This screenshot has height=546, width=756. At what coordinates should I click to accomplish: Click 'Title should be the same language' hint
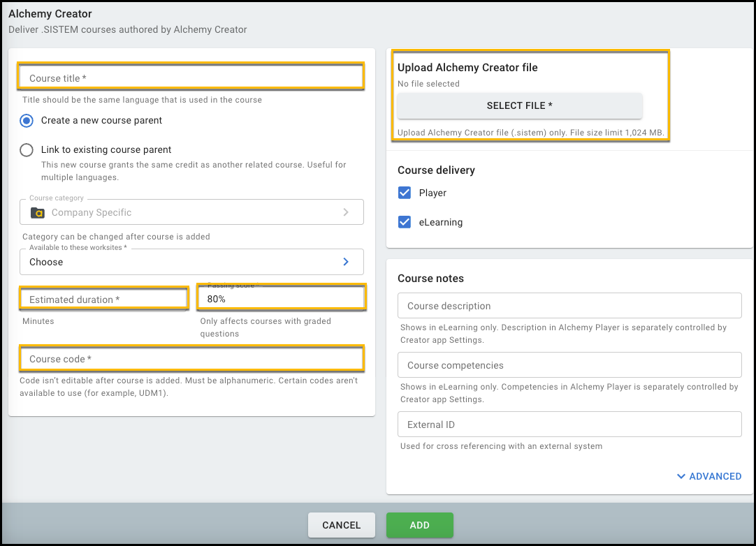click(143, 100)
